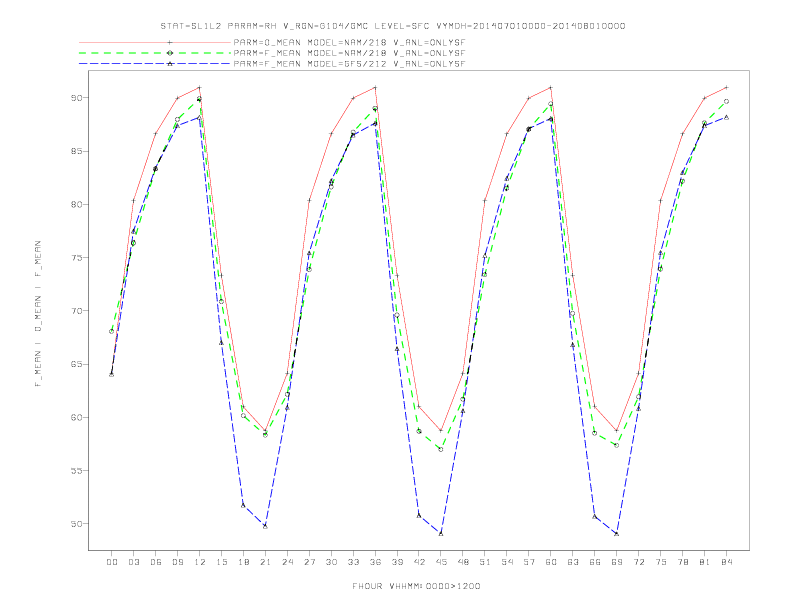Click the chart title starting with STAT=SL1L2
This screenshot has height=612, width=792.
click(x=393, y=26)
